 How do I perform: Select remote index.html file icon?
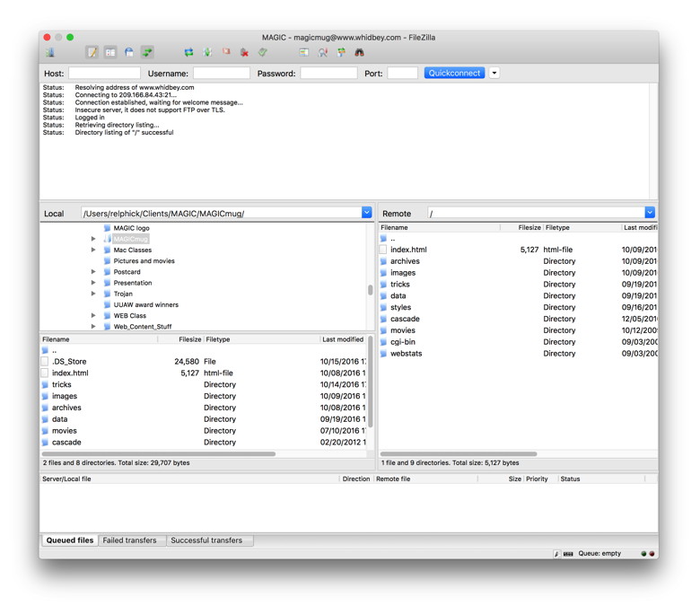pyautogui.click(x=383, y=250)
